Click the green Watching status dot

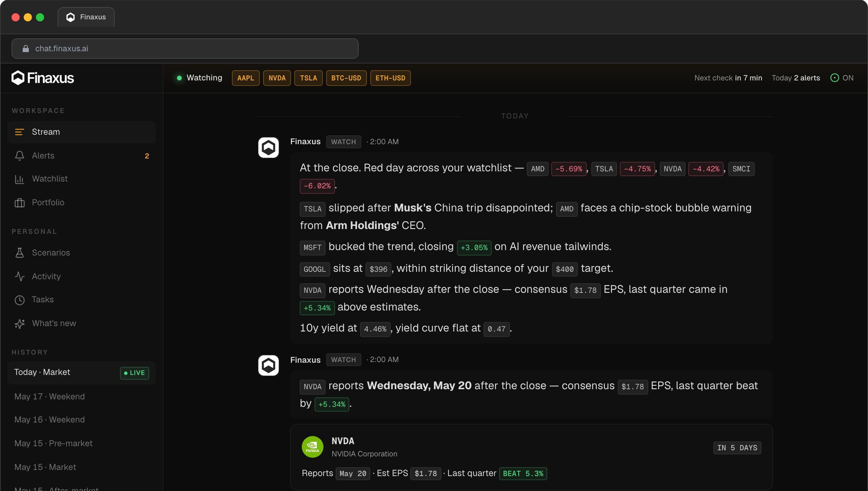point(179,78)
